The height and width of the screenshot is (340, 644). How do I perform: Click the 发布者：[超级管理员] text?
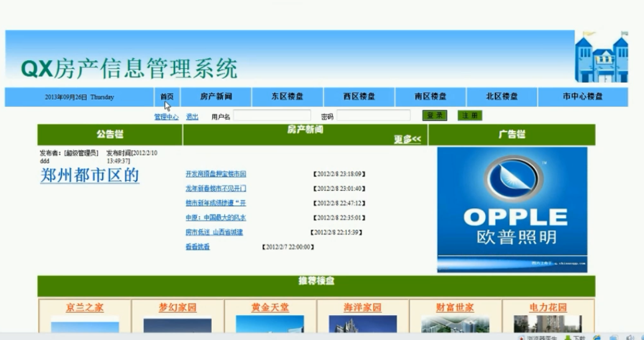click(69, 153)
